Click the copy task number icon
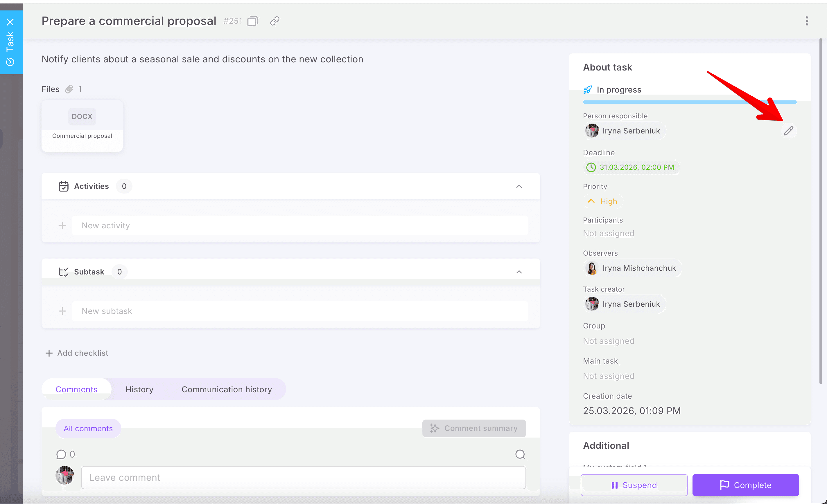 point(252,21)
